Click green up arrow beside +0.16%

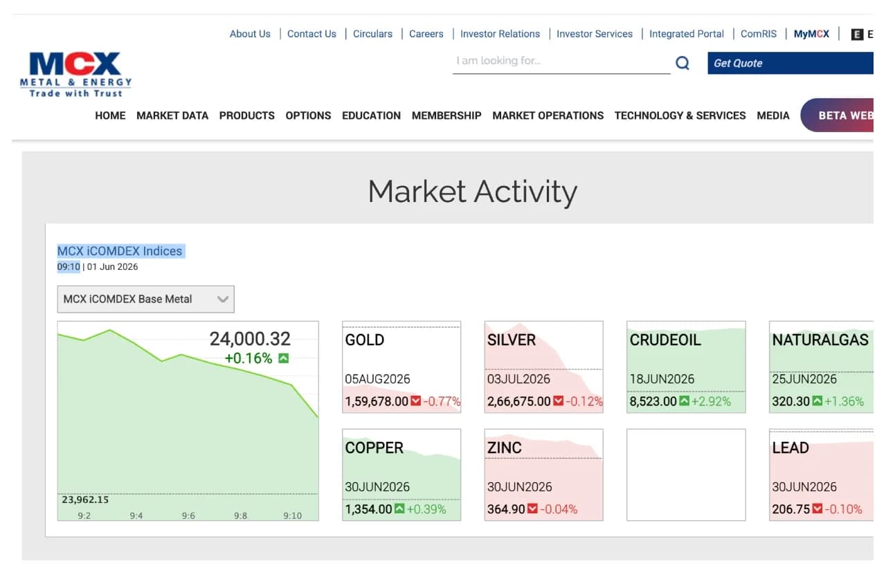(283, 358)
